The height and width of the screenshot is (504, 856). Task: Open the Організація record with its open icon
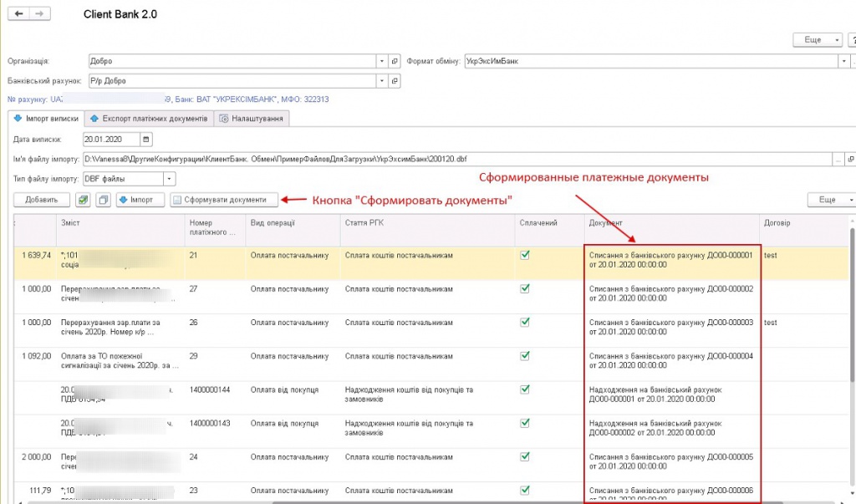tap(395, 61)
